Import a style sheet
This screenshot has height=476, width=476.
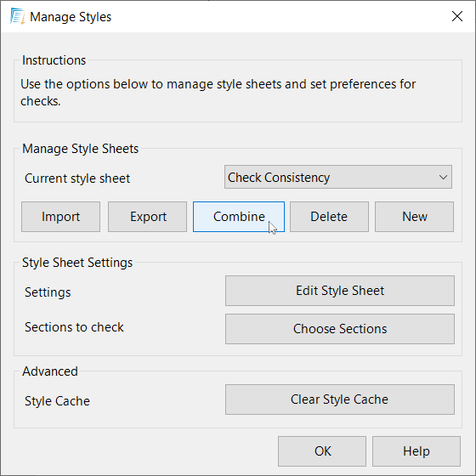pos(60,217)
